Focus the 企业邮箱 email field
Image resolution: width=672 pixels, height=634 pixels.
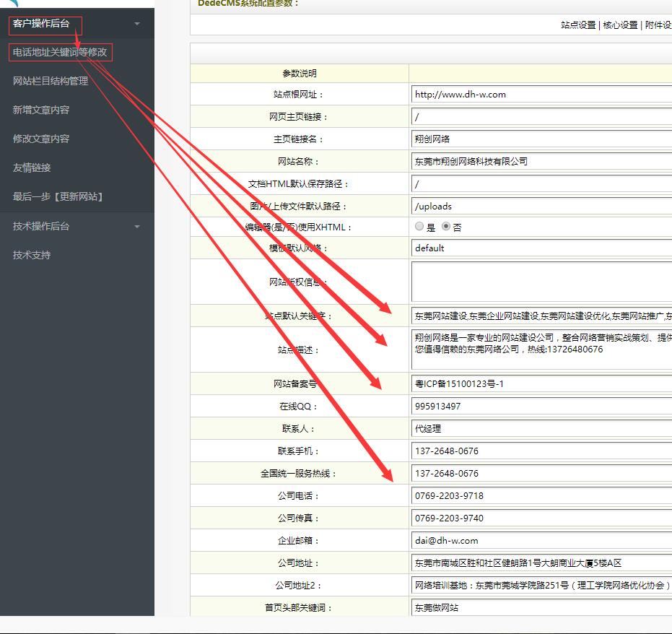[541, 540]
